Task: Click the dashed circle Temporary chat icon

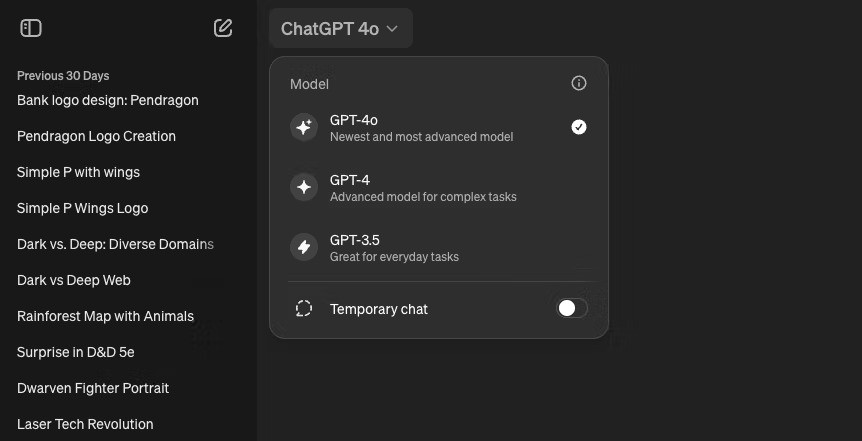Action: tap(304, 309)
